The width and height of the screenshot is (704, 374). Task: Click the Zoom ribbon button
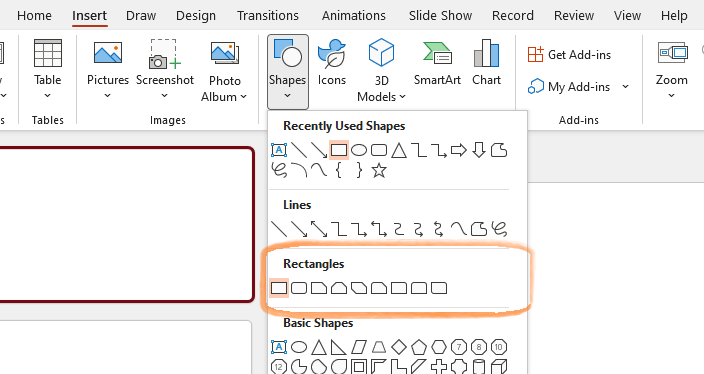coord(672,63)
